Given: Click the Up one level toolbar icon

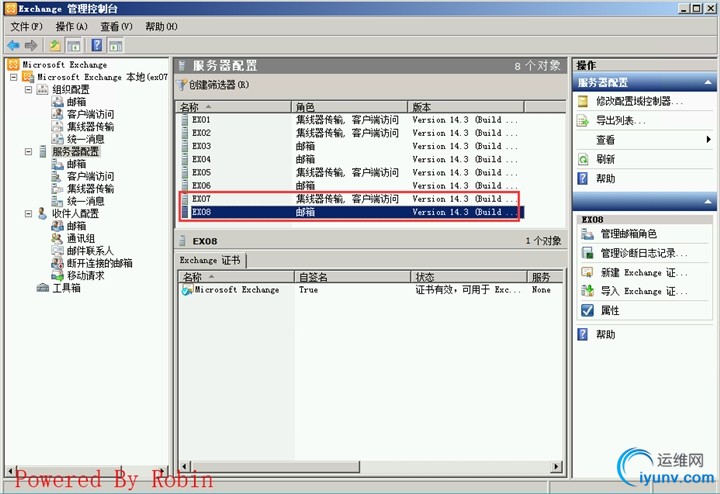Looking at the screenshot, I should click(x=55, y=45).
